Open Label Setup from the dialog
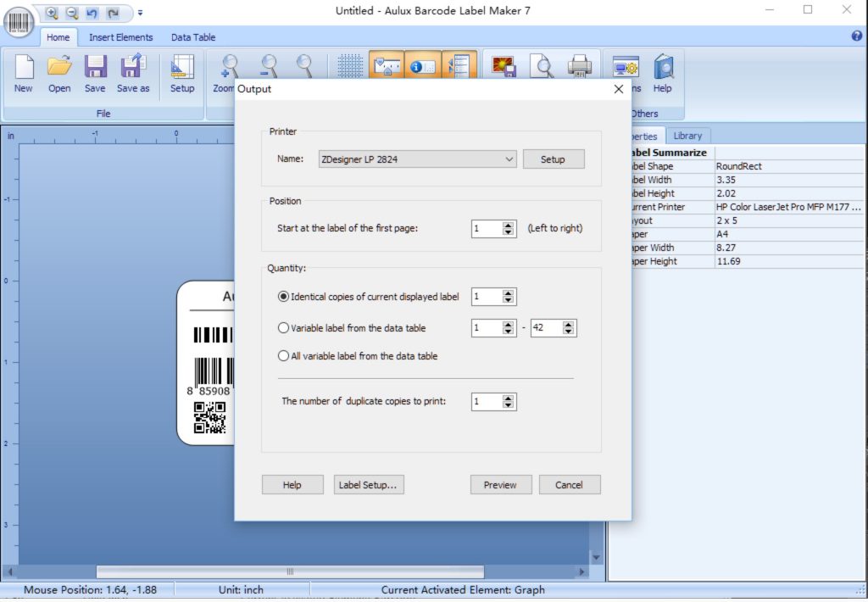 [369, 484]
